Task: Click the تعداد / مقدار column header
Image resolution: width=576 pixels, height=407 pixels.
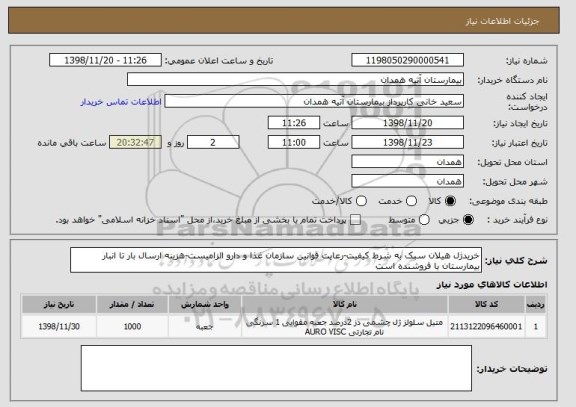Action: point(132,305)
